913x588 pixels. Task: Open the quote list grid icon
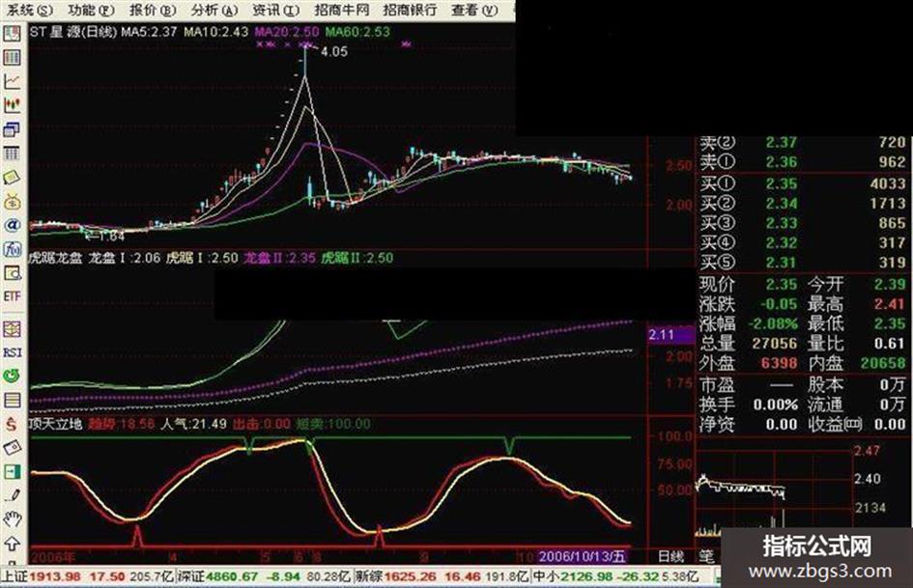pyautogui.click(x=13, y=58)
